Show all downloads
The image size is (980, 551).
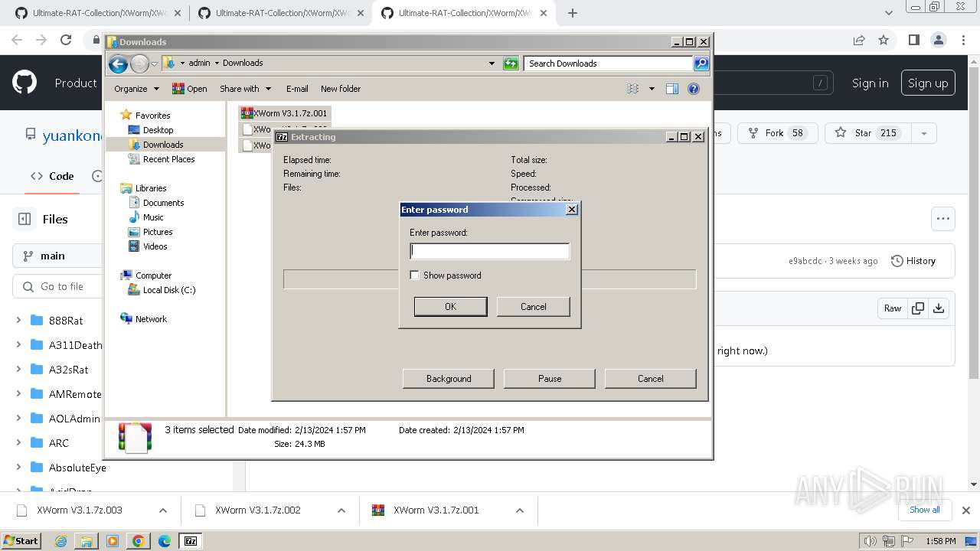pyautogui.click(x=924, y=510)
